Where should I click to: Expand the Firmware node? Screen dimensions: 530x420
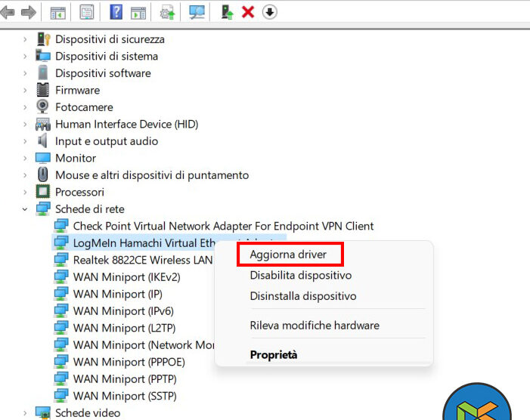pyautogui.click(x=25, y=90)
